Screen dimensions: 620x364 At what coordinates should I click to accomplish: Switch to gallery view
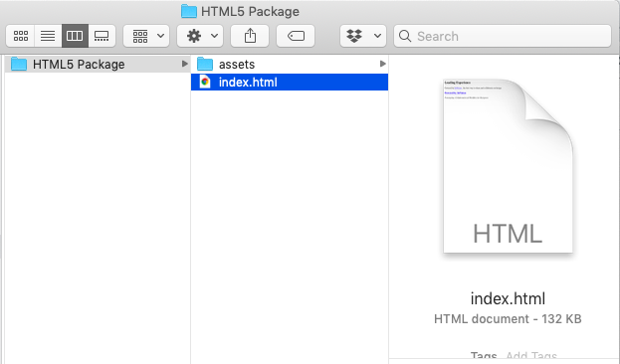(102, 36)
